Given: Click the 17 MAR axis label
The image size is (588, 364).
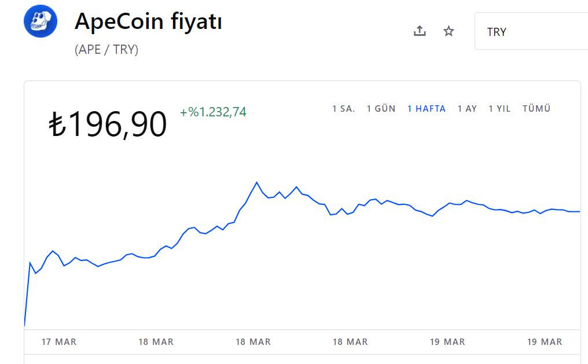Looking at the screenshot, I should pos(59,342).
